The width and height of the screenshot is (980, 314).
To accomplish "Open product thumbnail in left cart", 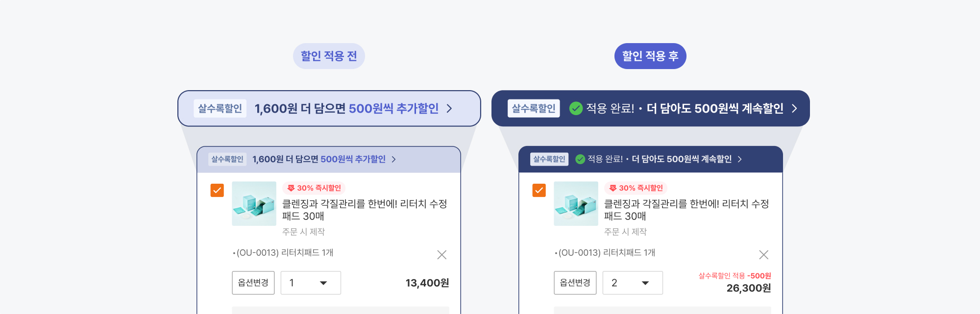I will click(x=254, y=204).
